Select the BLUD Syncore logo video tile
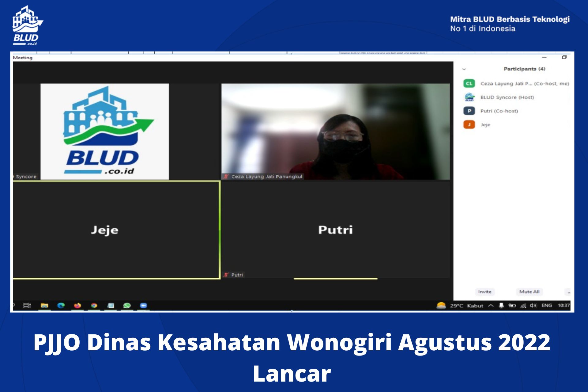The image size is (588, 392). pos(104,131)
